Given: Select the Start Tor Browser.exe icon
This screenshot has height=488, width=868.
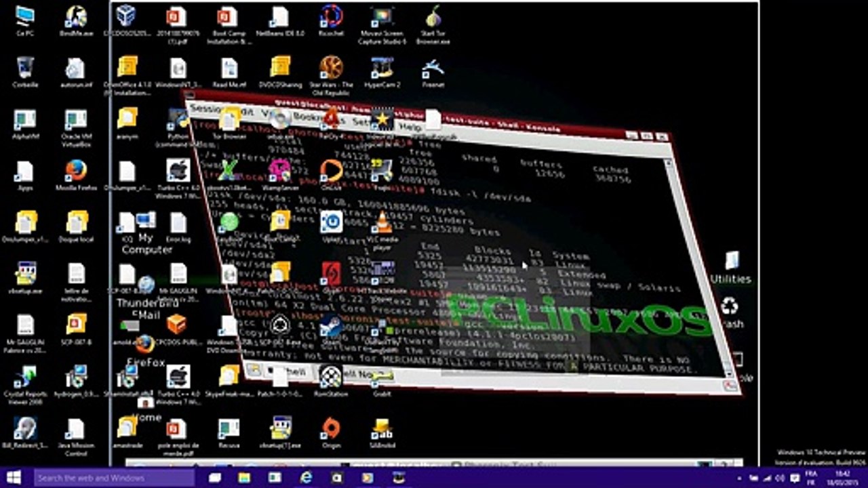Looking at the screenshot, I should pos(433,25).
